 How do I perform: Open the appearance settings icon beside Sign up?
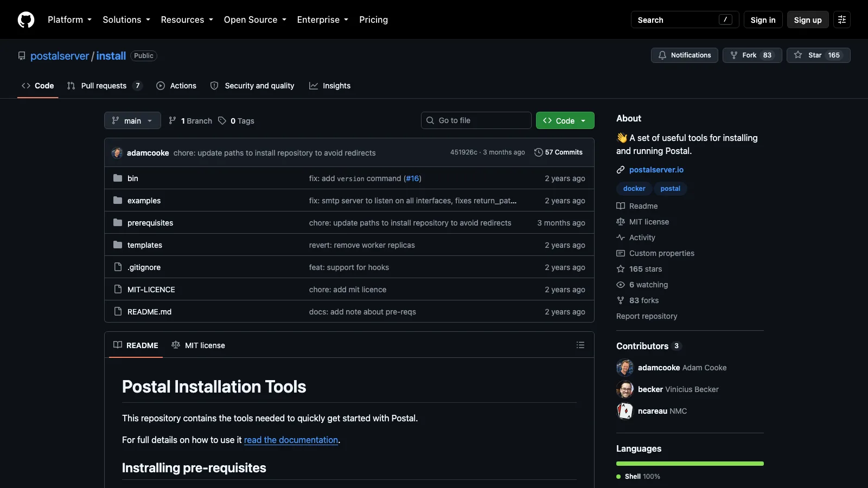pyautogui.click(x=842, y=20)
